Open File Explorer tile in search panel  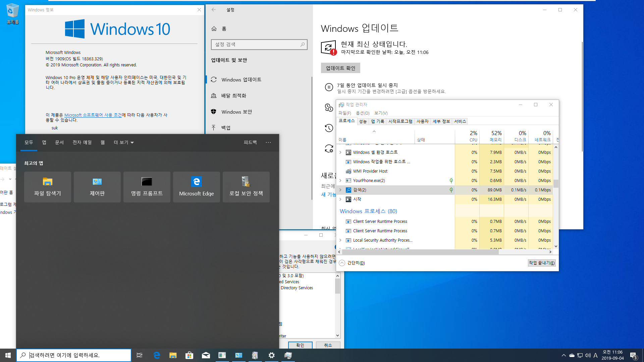(48, 187)
